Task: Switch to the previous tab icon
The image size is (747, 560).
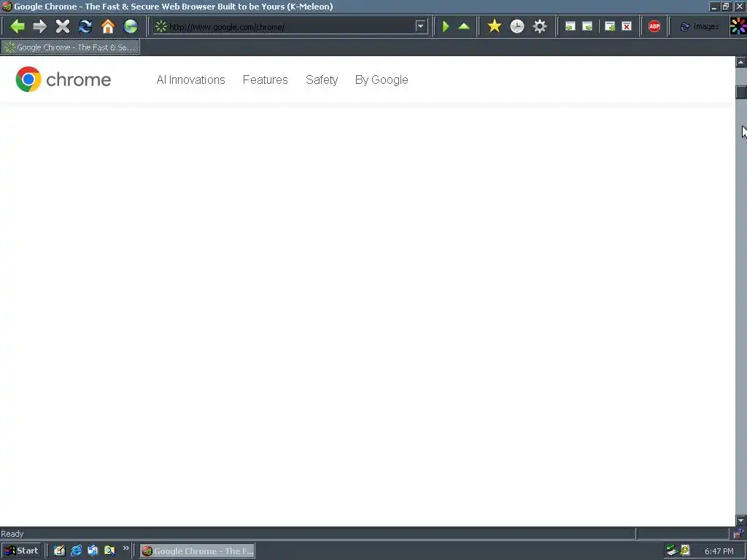Action: coord(570,26)
